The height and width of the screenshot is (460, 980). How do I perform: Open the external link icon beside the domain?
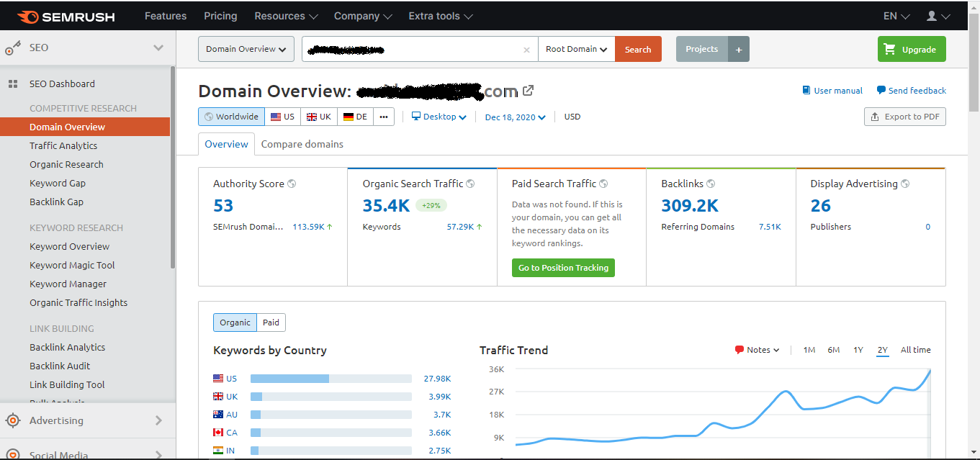click(x=529, y=91)
